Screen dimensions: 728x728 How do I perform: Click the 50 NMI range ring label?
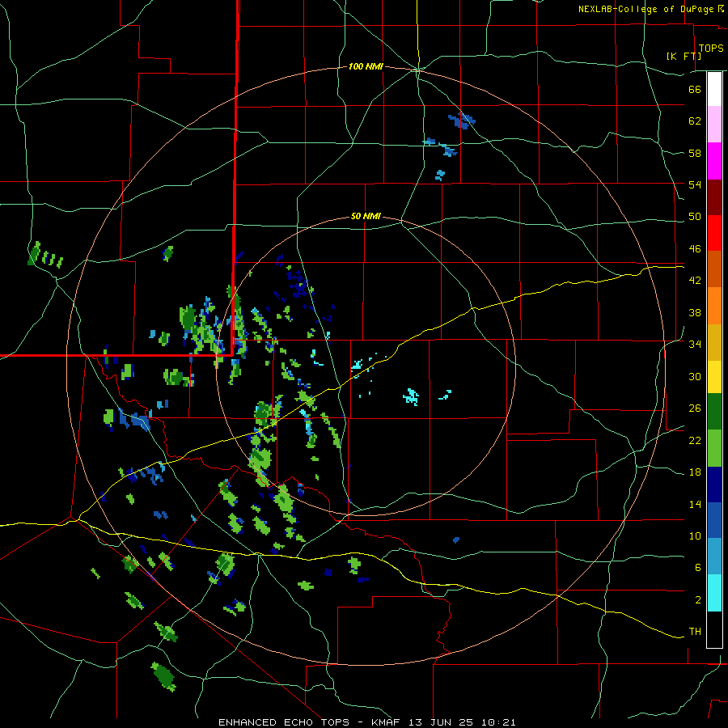click(366, 216)
